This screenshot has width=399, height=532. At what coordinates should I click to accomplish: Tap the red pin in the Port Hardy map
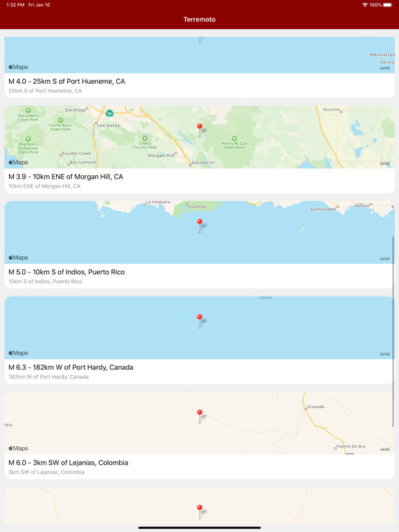pyautogui.click(x=199, y=321)
